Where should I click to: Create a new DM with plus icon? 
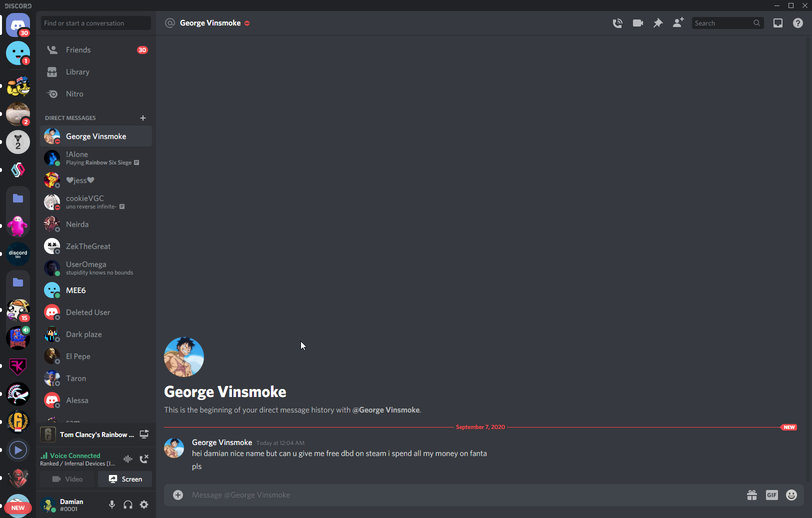(x=143, y=118)
